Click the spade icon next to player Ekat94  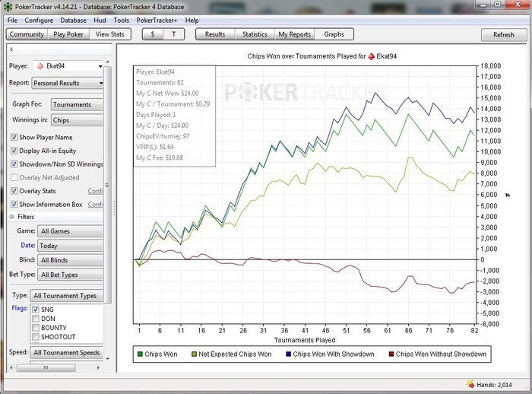[40, 66]
